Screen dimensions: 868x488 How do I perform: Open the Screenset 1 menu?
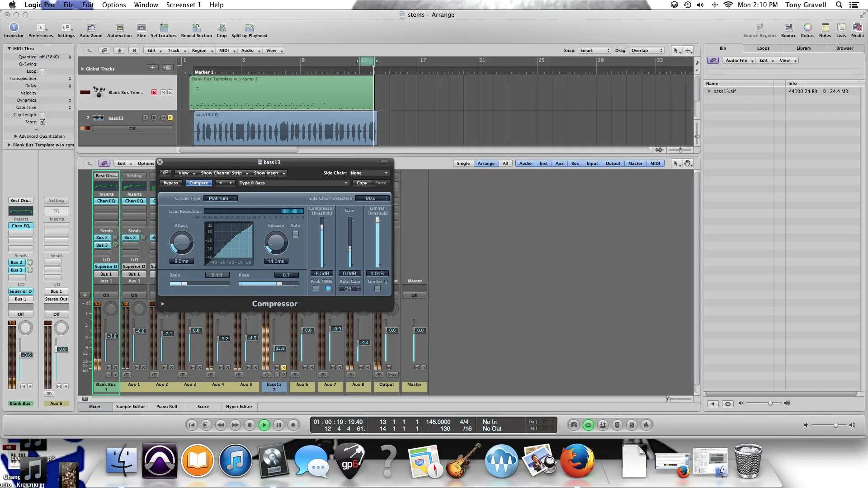(x=183, y=5)
